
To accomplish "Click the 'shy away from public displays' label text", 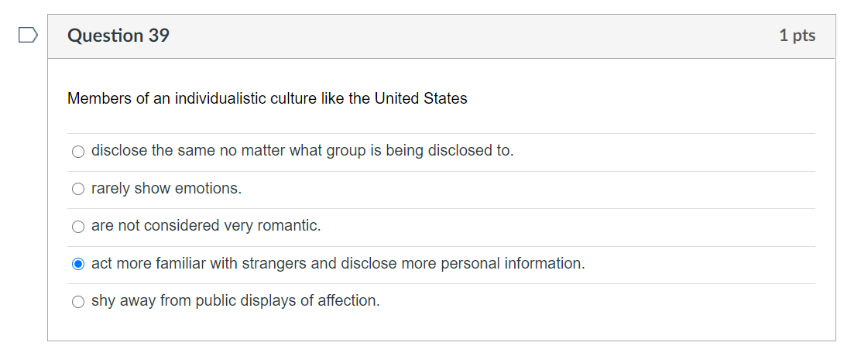I will tap(235, 301).
